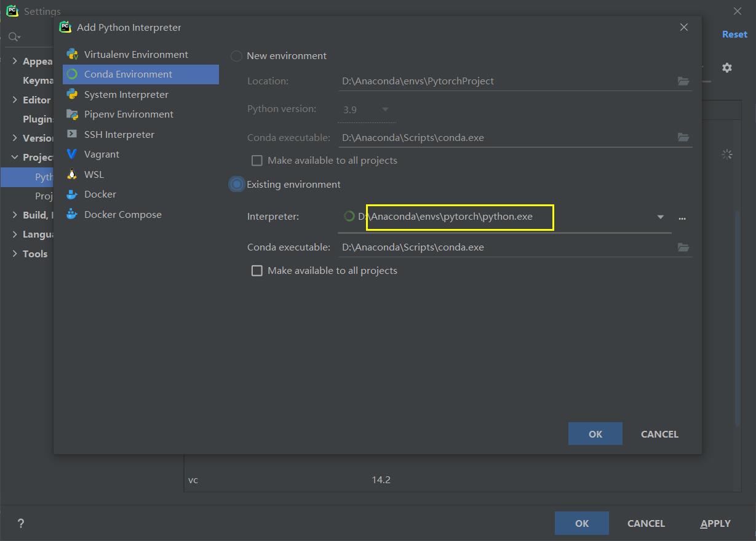
Task: Click CANCEL in the Settings window
Action: point(646,523)
